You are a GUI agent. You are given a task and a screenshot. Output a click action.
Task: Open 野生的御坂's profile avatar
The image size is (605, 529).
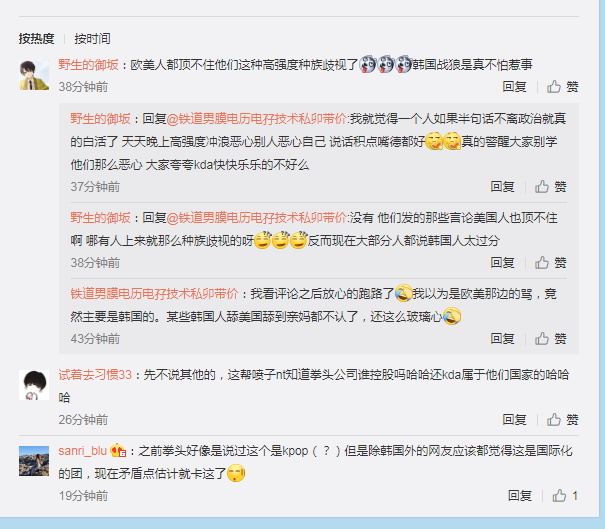click(34, 75)
